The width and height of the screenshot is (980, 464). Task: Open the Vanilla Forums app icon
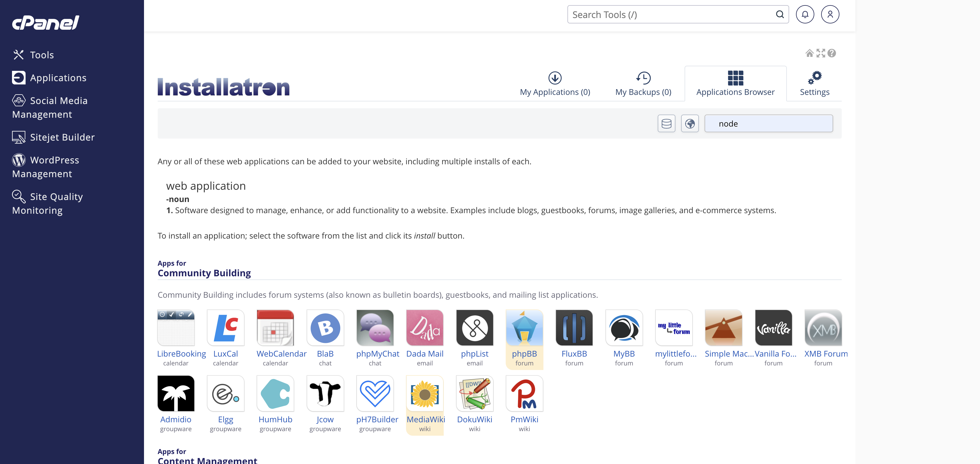coord(773,328)
